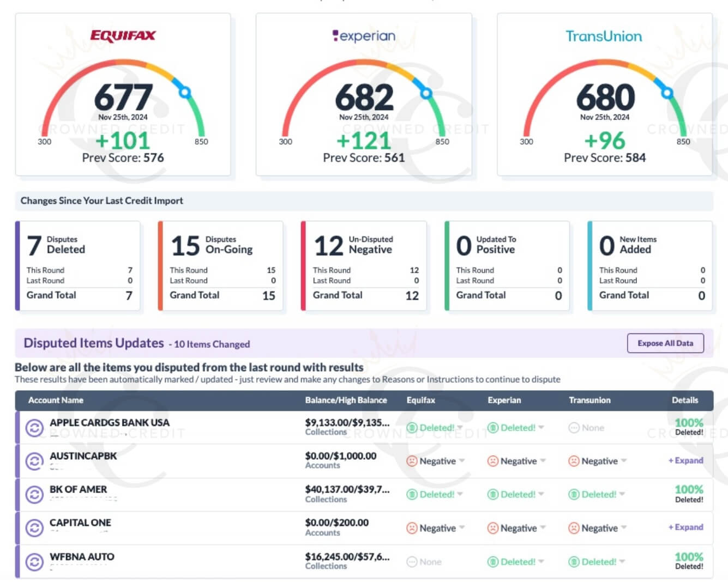Click Equifax None icon for WFBNA AUTO
Viewport: 728px width, 582px height.
pyautogui.click(x=412, y=562)
